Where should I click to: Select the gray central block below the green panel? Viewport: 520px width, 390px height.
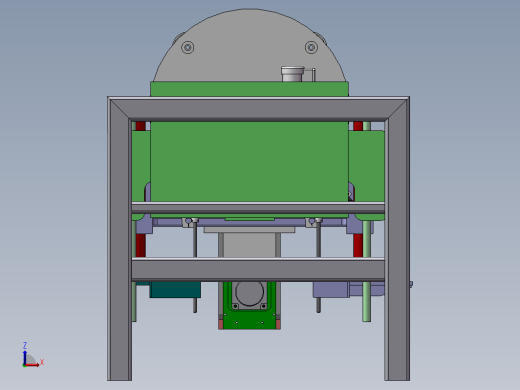point(249,245)
